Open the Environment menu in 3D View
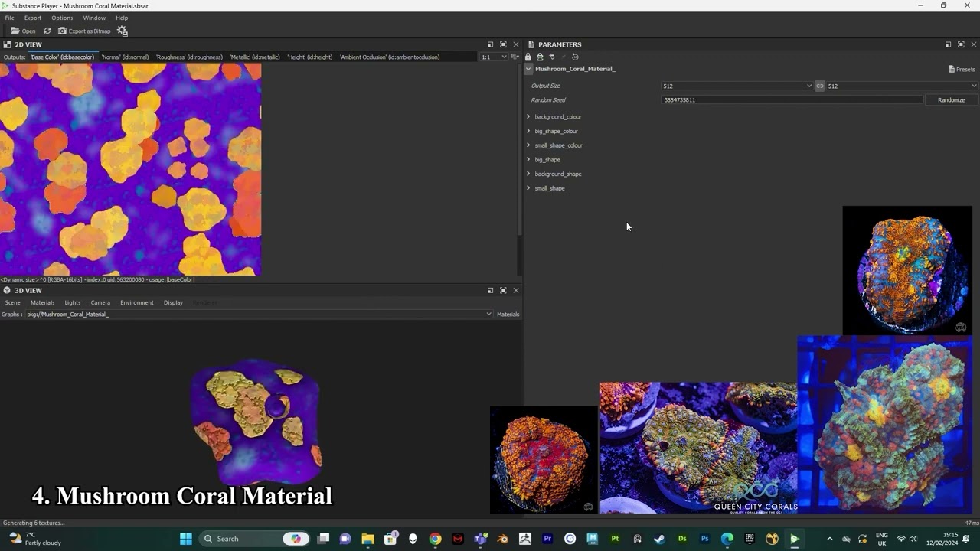 [x=136, y=302]
